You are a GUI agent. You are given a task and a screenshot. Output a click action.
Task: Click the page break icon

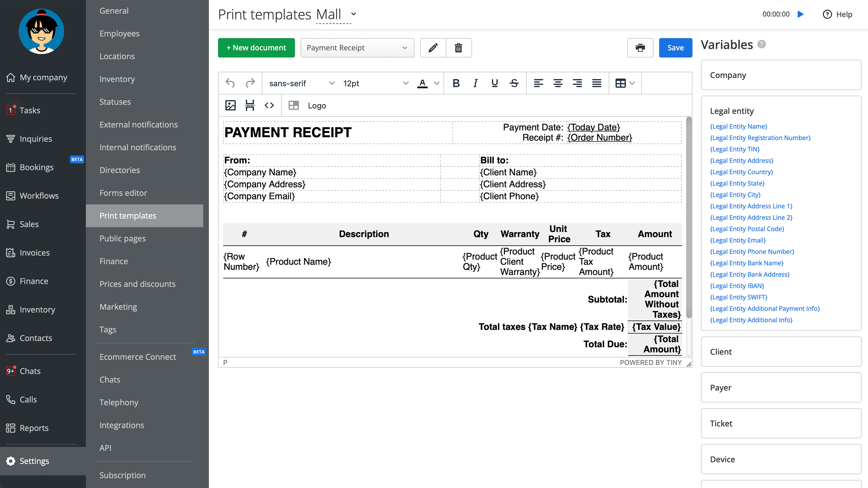(250, 105)
